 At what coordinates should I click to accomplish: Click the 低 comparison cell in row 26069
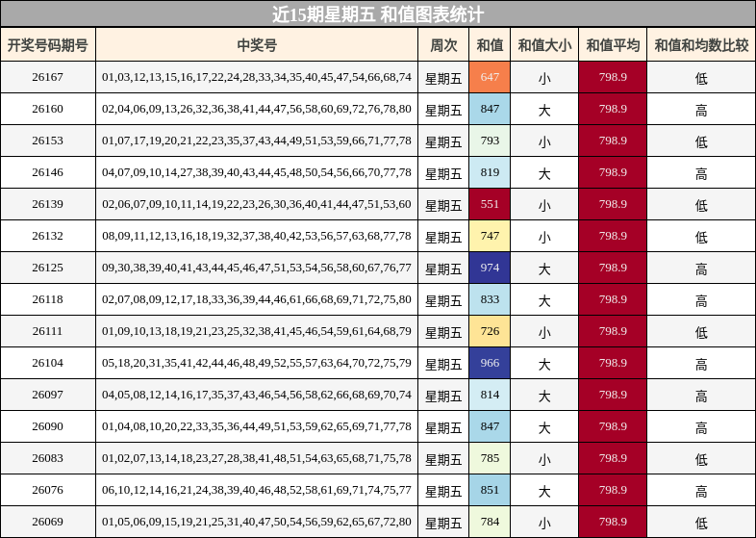click(x=701, y=523)
